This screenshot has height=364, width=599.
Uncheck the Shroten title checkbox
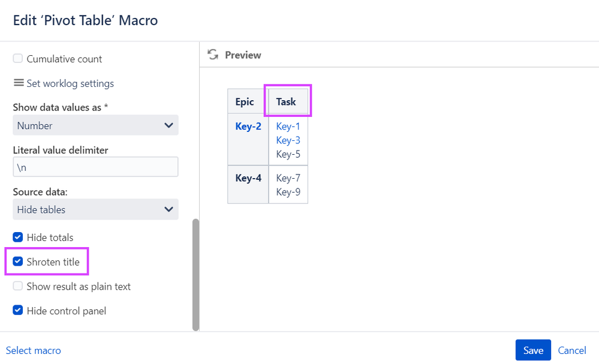click(18, 261)
